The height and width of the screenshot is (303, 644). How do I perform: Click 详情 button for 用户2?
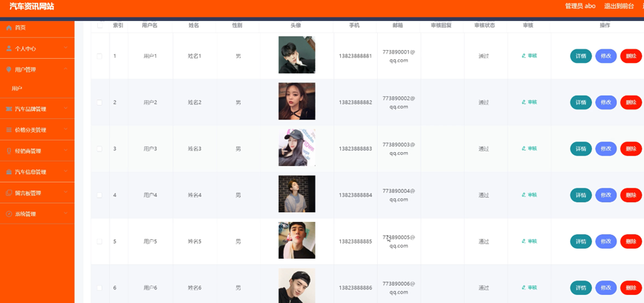point(581,102)
